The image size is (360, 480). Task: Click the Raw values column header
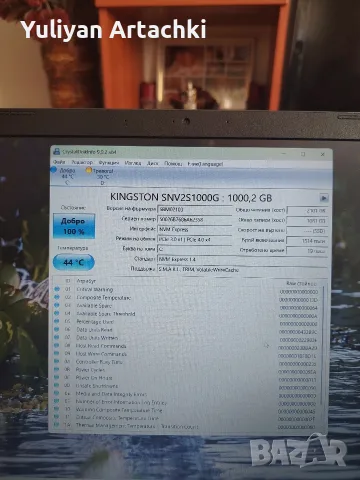click(301, 284)
